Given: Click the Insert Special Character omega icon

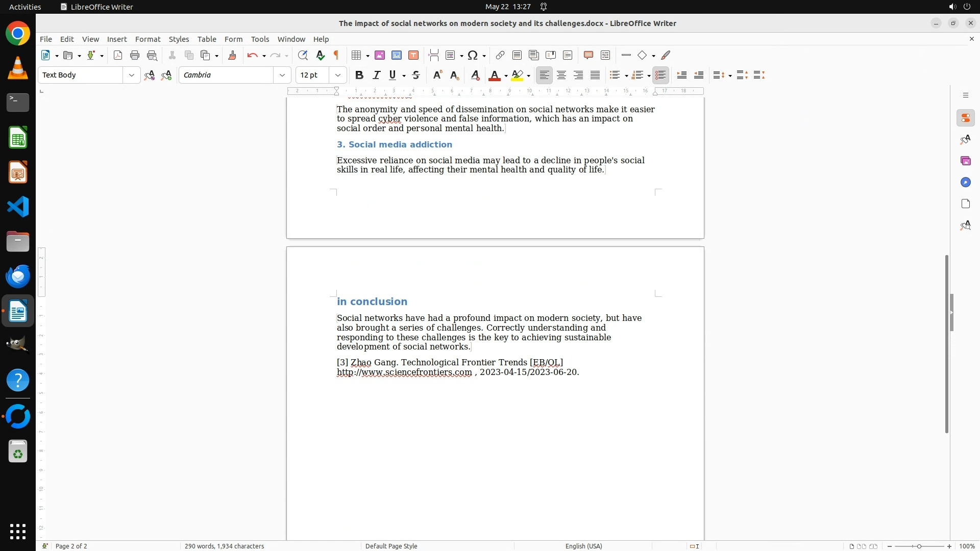Looking at the screenshot, I should point(473,56).
